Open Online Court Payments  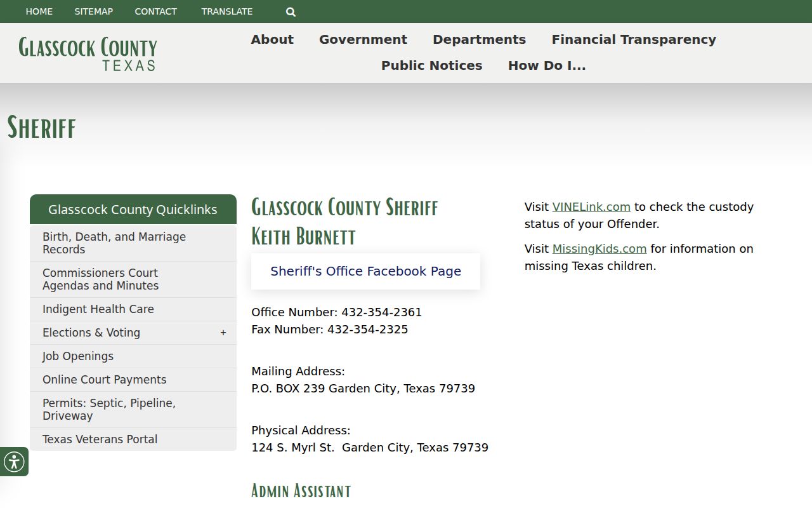pos(133,380)
